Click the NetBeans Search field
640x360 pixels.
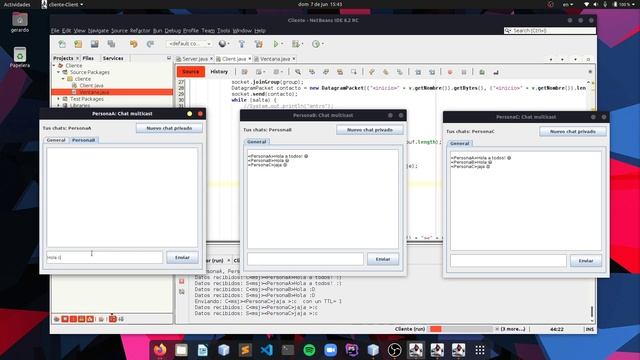[550, 31]
